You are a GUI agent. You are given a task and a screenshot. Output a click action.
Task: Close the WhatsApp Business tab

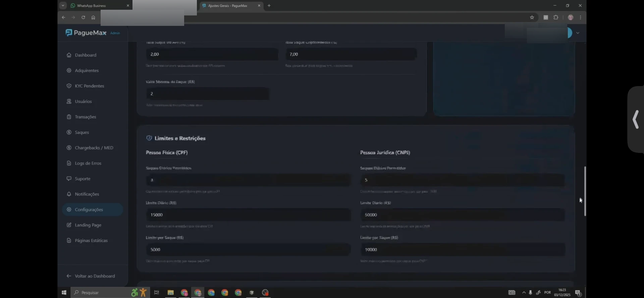[128, 6]
